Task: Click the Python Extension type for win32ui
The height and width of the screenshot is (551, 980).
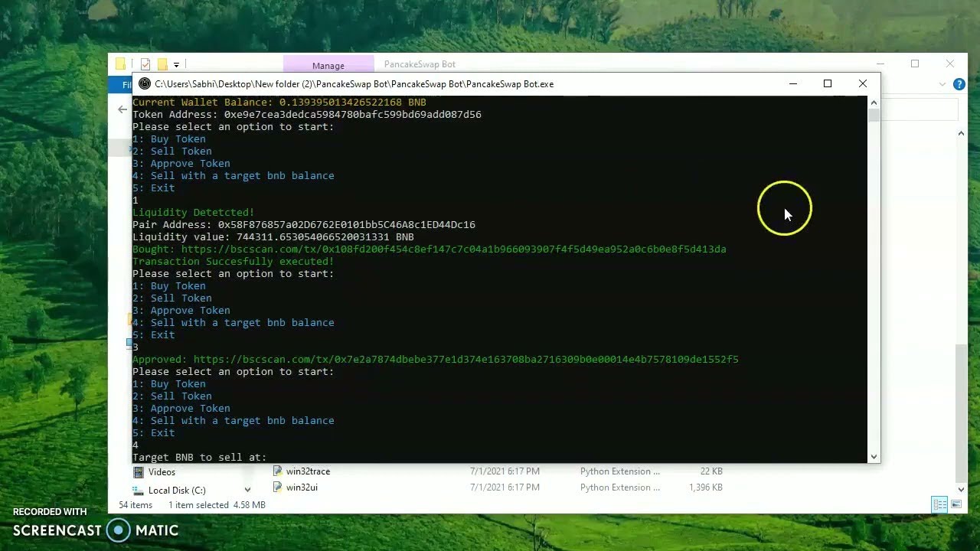Action: [x=619, y=487]
